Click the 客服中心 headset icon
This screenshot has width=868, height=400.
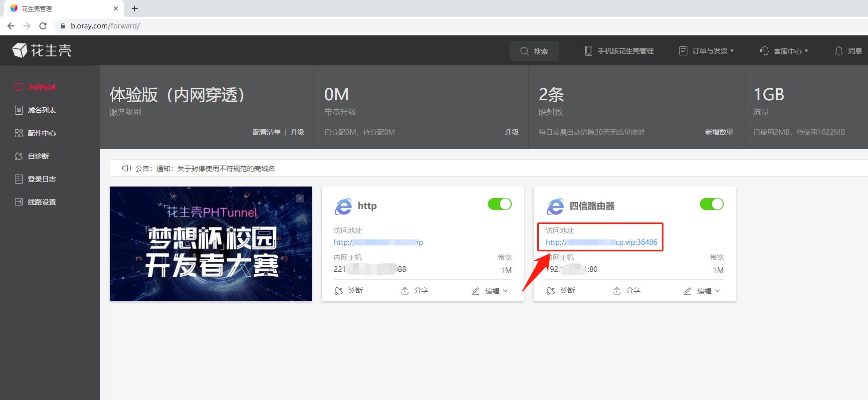click(x=765, y=51)
